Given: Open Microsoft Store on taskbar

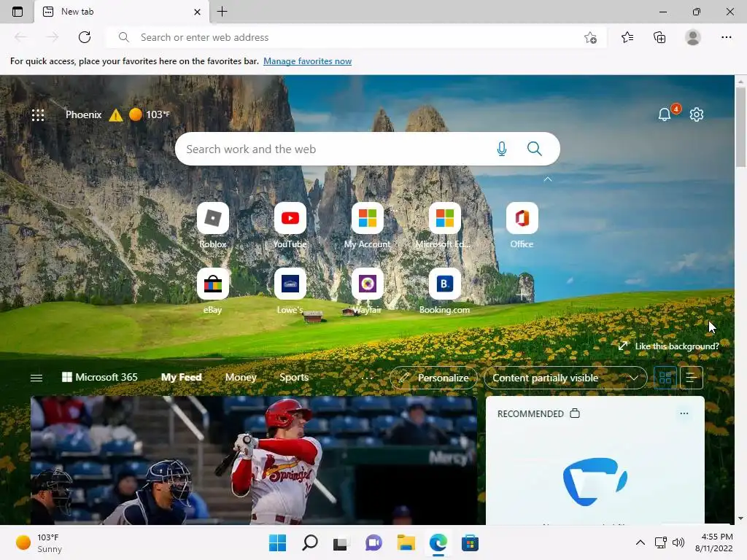Looking at the screenshot, I should pyautogui.click(x=471, y=542).
